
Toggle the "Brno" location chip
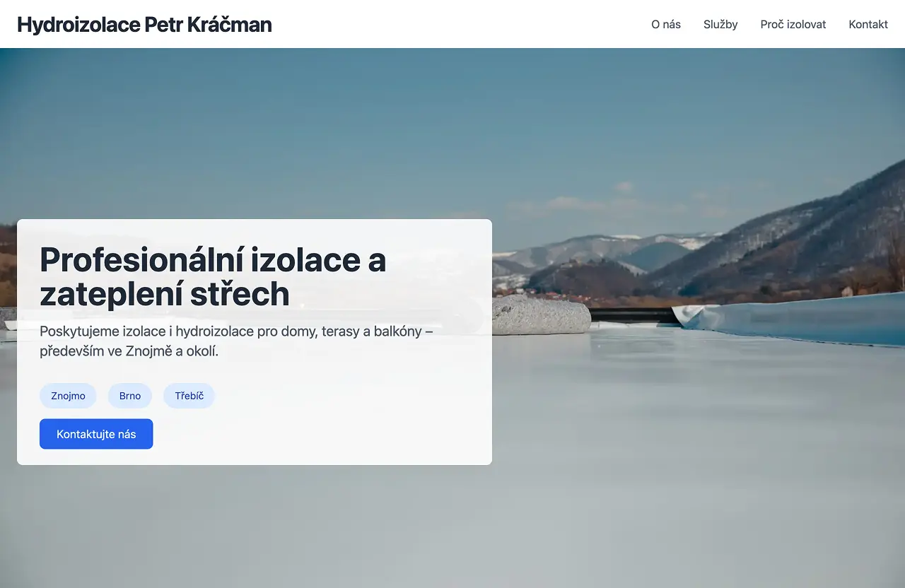tap(130, 396)
